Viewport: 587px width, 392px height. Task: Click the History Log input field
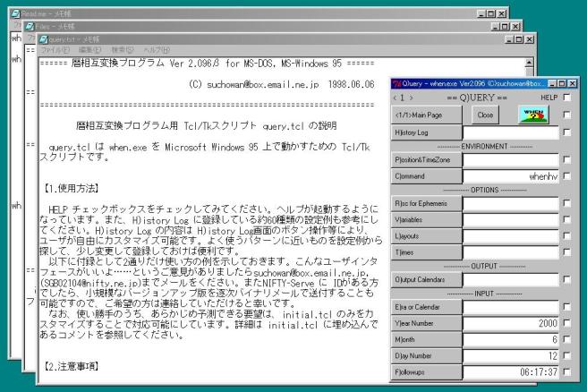(511, 132)
